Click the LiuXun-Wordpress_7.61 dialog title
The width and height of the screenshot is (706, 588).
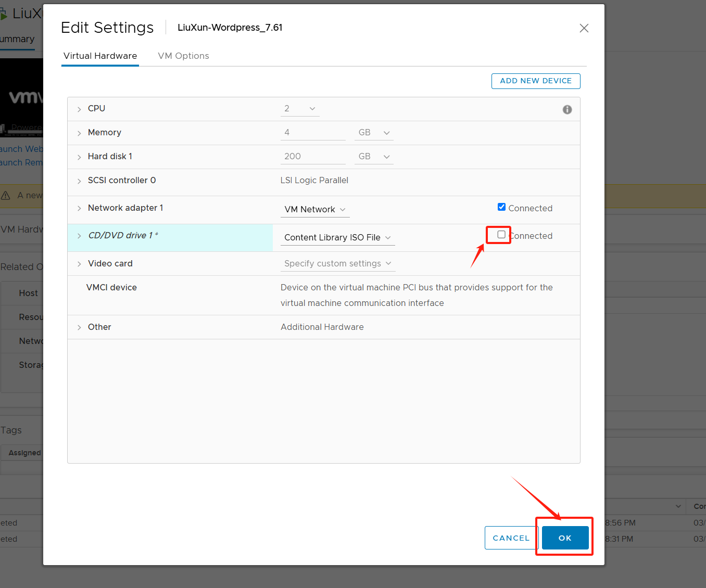pos(230,28)
